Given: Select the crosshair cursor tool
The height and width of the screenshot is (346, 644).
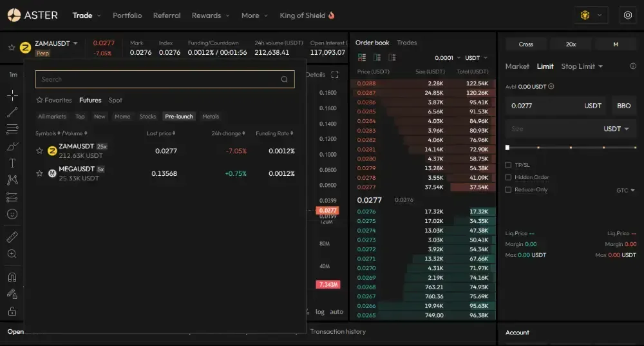Looking at the screenshot, I should [12, 95].
